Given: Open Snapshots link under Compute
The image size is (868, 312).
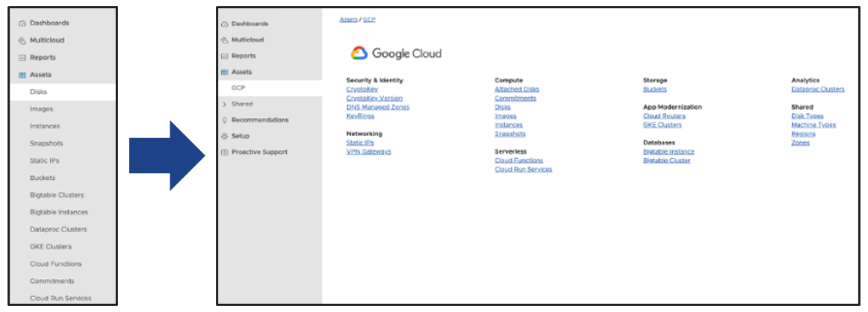Looking at the screenshot, I should [510, 134].
